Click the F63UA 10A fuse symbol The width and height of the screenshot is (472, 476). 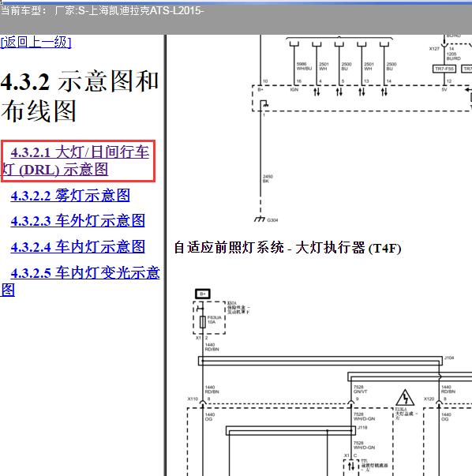pos(203,322)
